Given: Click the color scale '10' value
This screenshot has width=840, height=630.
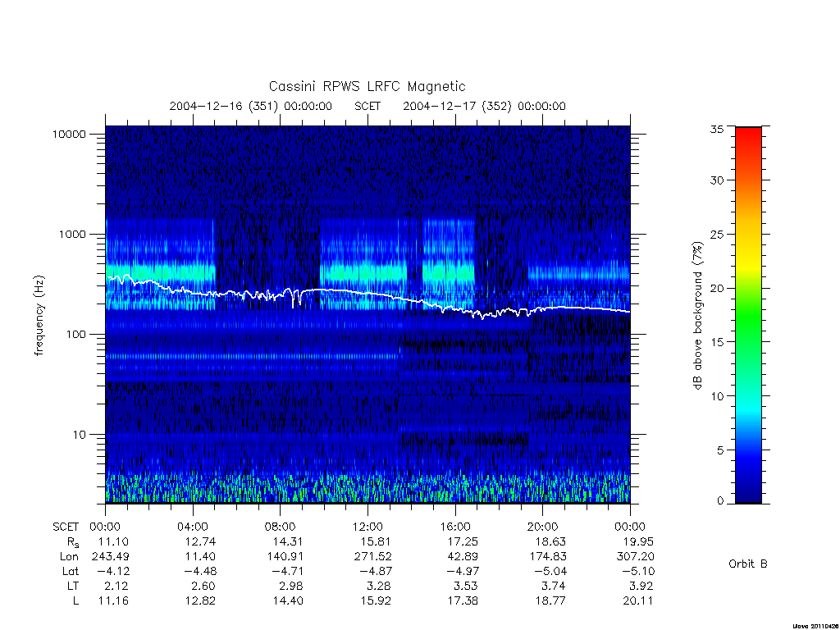Looking at the screenshot, I should point(717,396).
